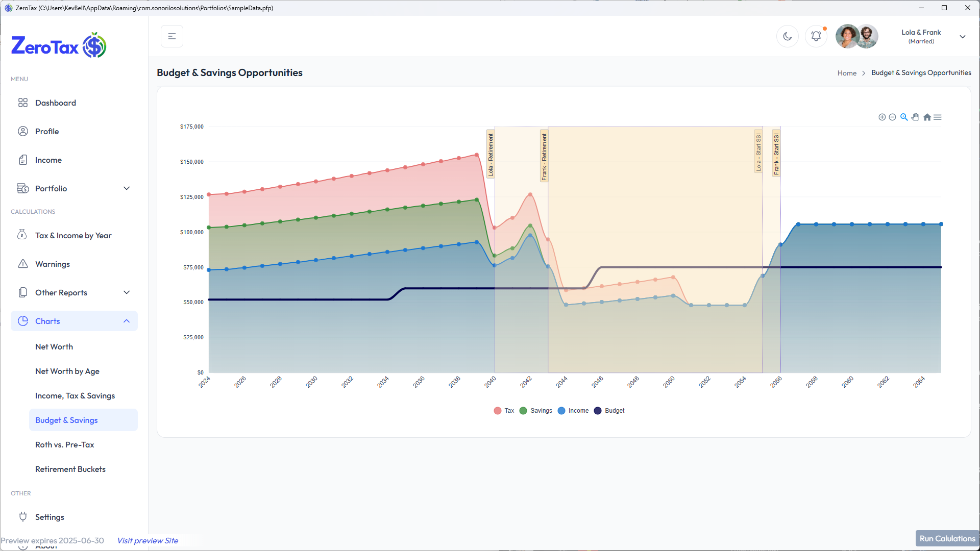980x551 pixels.
Task: Open the notifications bell
Action: point(816,36)
